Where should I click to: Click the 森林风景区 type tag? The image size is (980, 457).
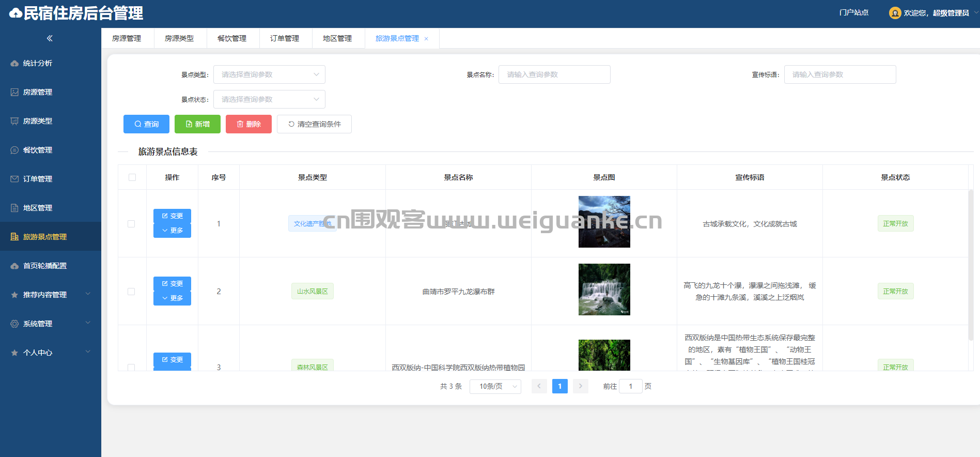pyautogui.click(x=313, y=366)
